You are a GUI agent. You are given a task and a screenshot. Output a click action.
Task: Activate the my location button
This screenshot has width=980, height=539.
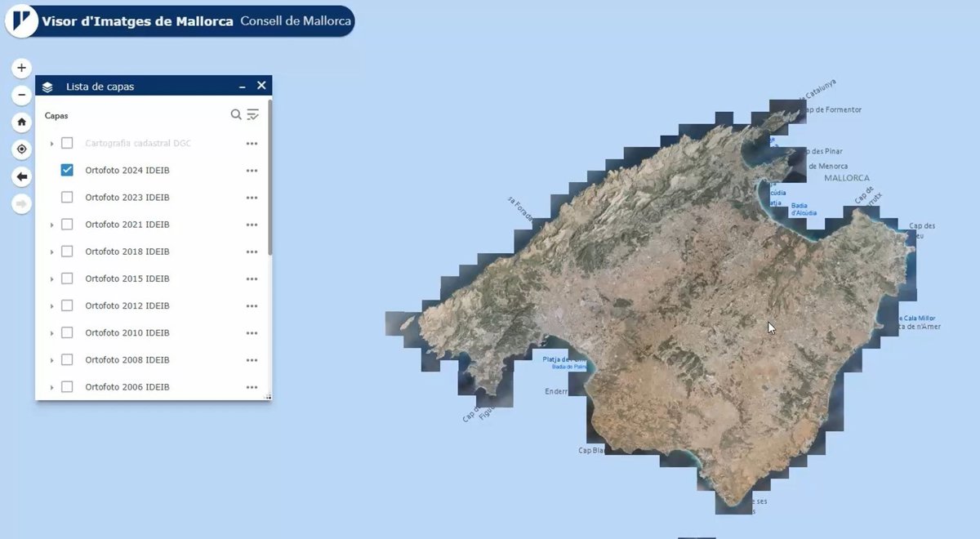pos(22,149)
